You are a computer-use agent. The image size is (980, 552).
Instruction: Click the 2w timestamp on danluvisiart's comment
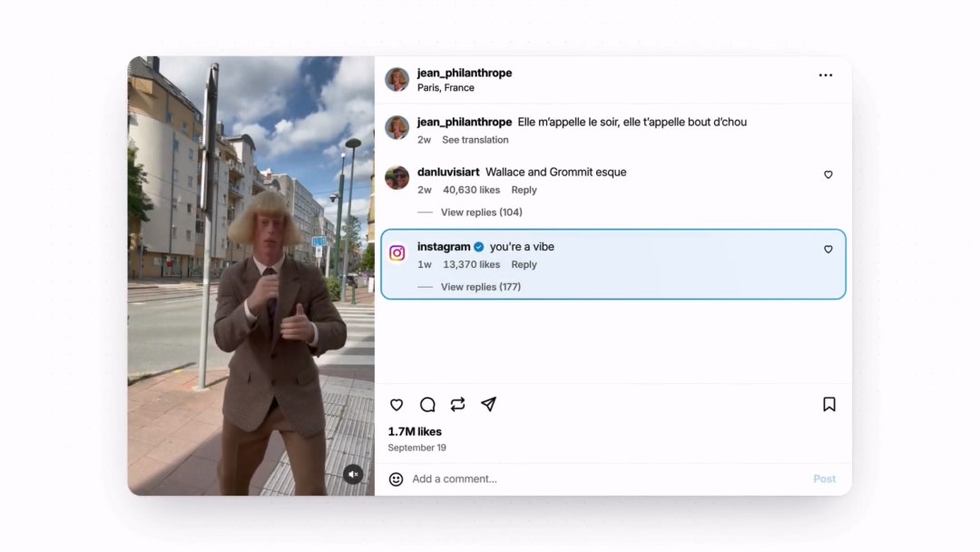(425, 190)
